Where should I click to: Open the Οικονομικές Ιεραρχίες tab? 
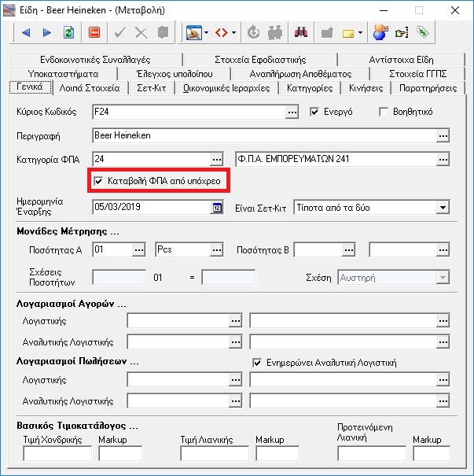[x=226, y=88]
